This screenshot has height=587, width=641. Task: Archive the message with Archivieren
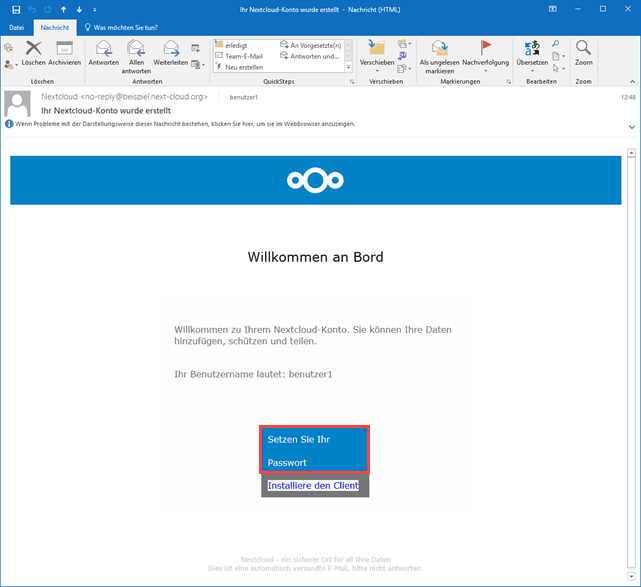coord(65,54)
